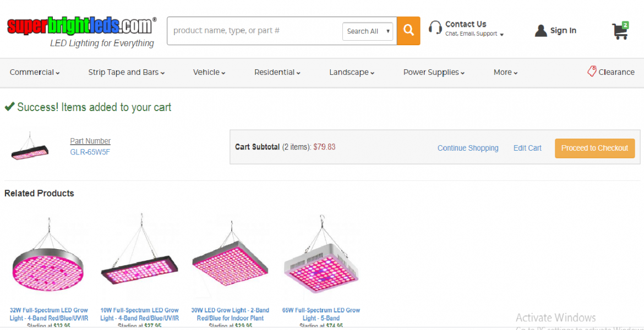Expand the Strip Tape and Bars menu

click(126, 72)
